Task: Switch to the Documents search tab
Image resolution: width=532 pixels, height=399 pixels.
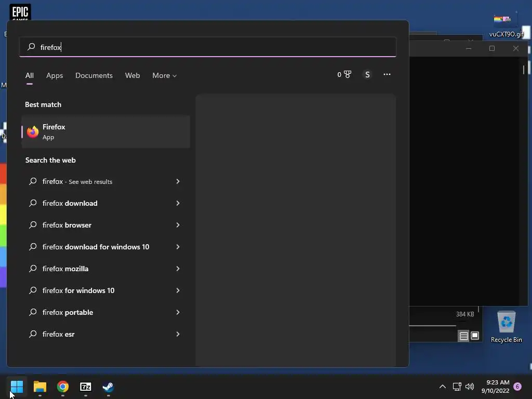Action: [x=94, y=75]
